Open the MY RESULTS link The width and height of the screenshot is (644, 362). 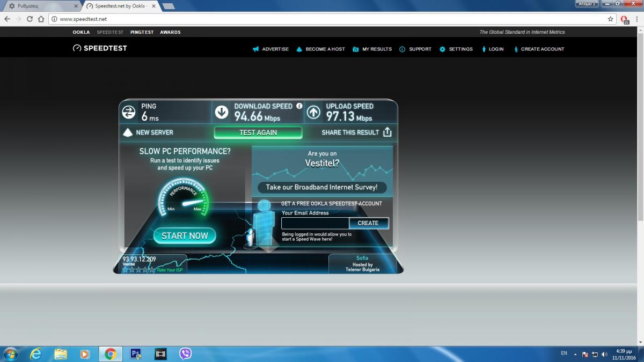click(377, 49)
